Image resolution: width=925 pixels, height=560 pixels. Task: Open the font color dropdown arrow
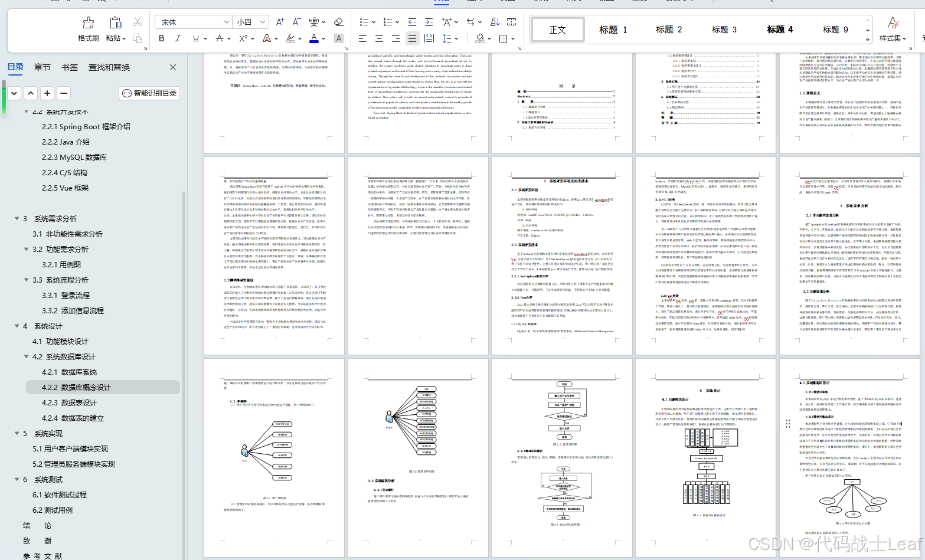coord(324,38)
